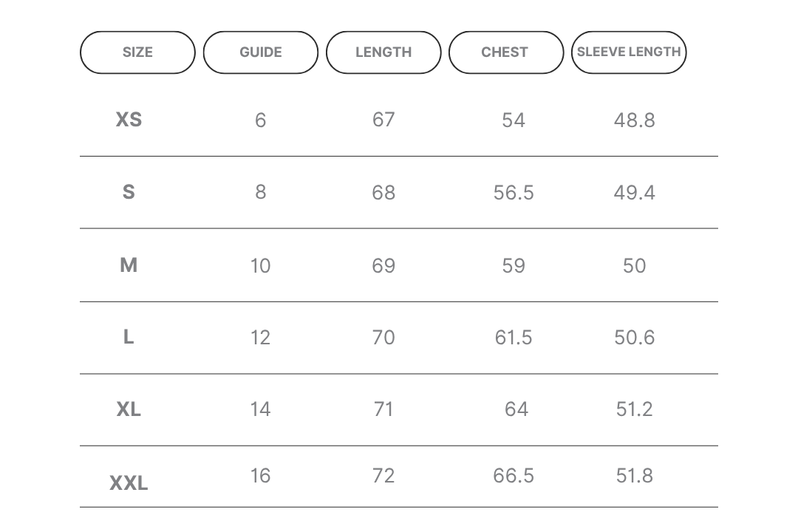The image size is (798, 532).
Task: Click the SIZE header pill
Action: click(x=137, y=52)
